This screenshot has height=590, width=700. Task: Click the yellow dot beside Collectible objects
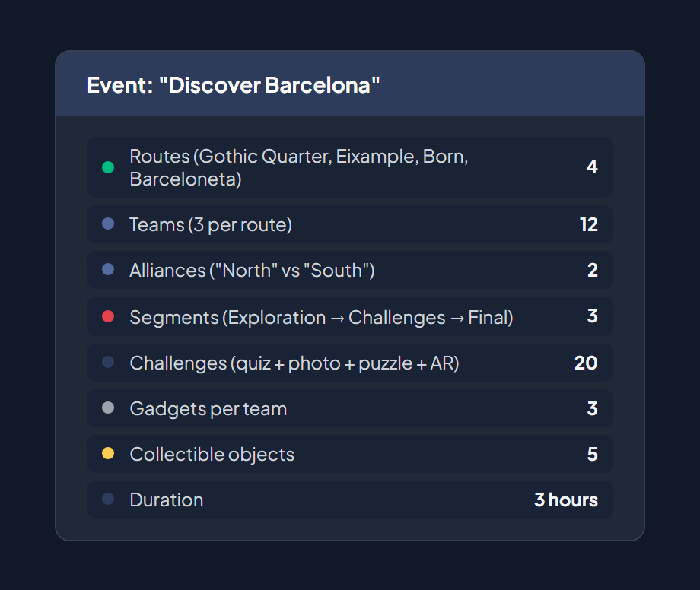pos(107,454)
